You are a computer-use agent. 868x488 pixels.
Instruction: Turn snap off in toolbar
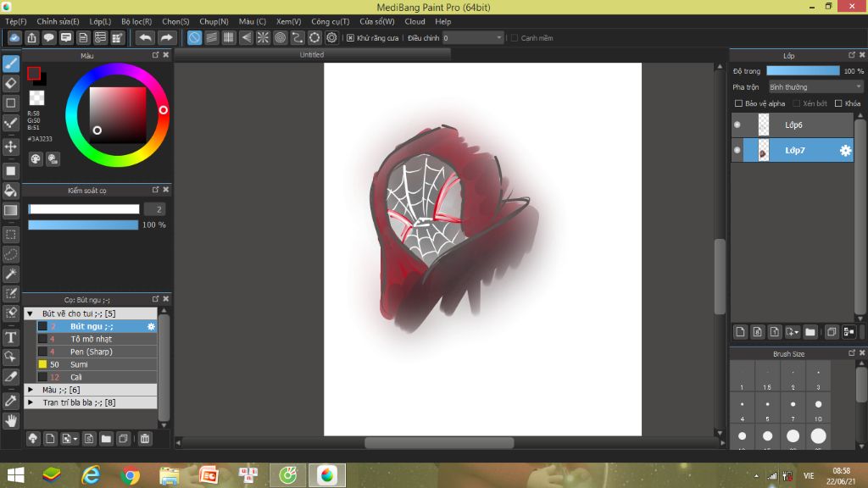click(x=194, y=37)
